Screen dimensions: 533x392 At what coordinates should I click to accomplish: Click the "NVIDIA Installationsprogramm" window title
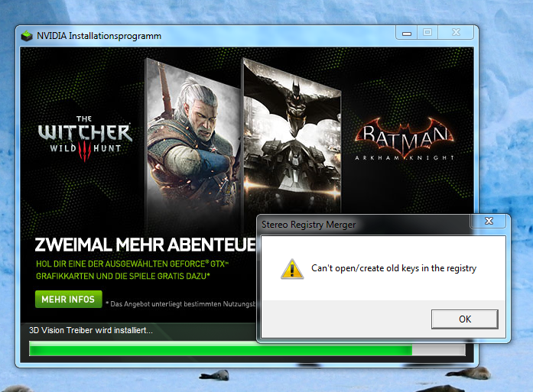point(99,36)
